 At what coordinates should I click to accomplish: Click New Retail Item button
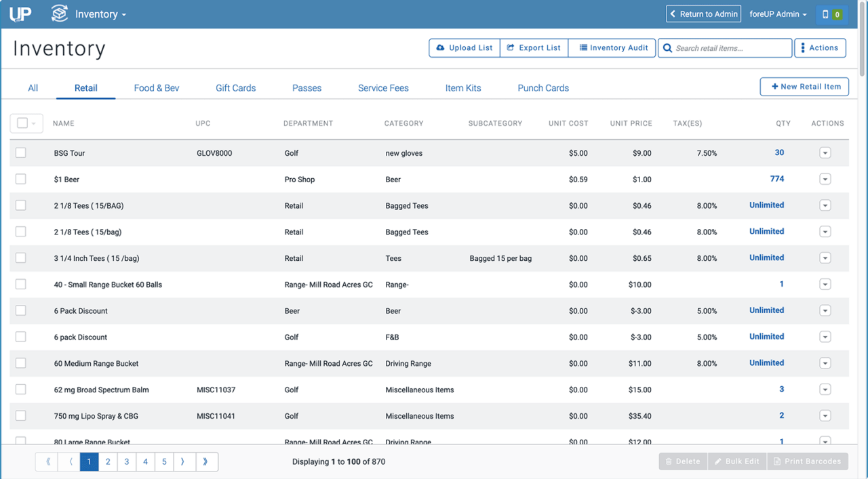coord(804,87)
